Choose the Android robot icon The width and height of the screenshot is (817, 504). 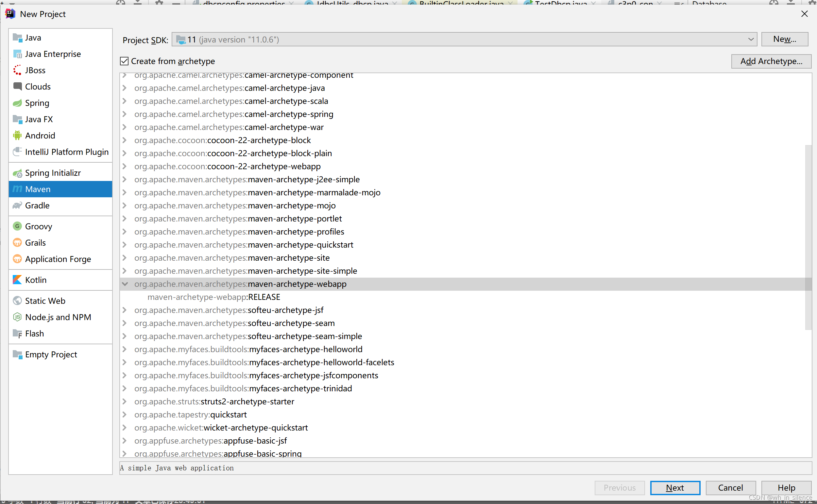17,136
